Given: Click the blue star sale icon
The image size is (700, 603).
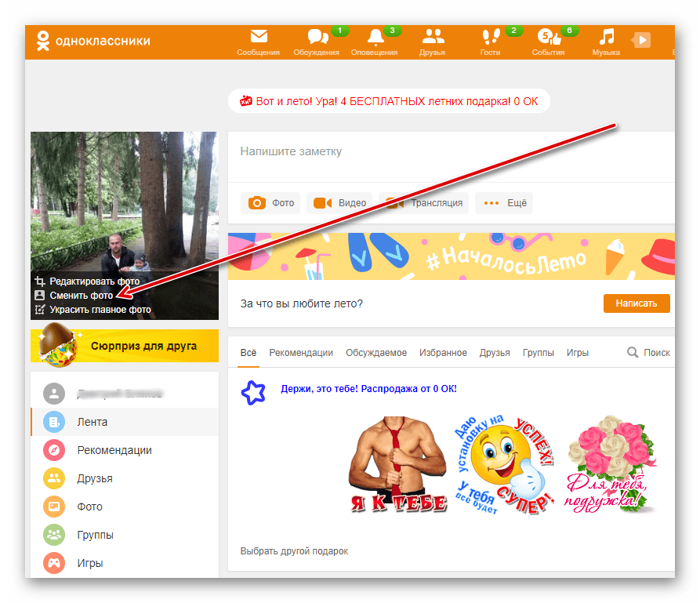Looking at the screenshot, I should (253, 393).
